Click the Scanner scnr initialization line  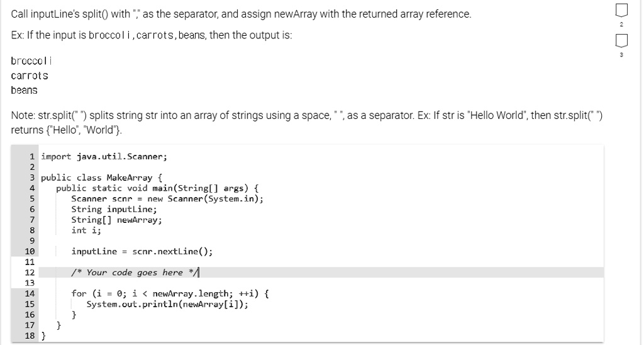pos(167,199)
